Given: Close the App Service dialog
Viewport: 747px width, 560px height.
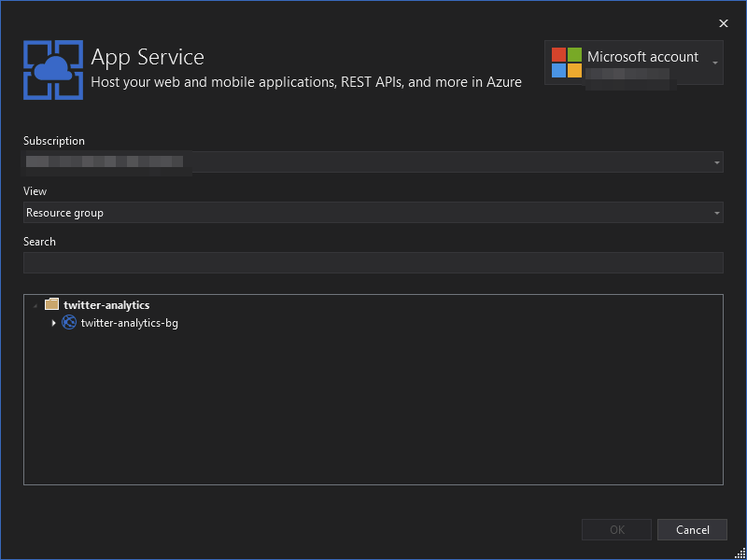Looking at the screenshot, I should pyautogui.click(x=723, y=23).
